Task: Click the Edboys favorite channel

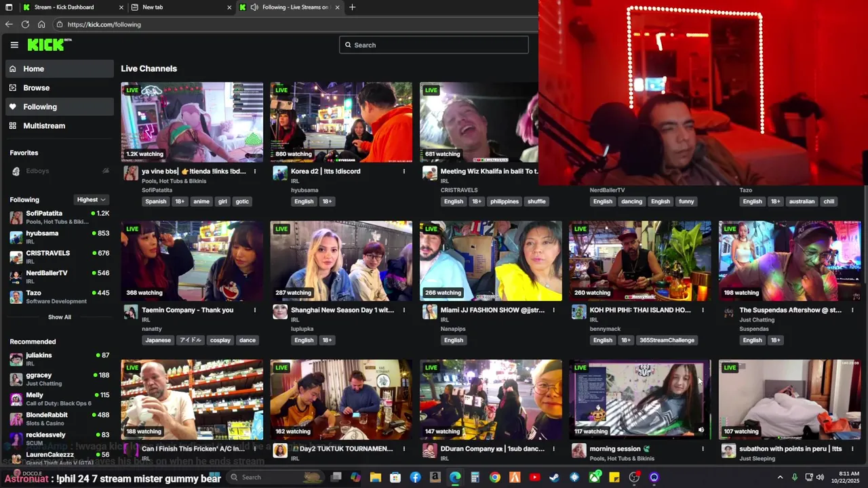Action: tap(37, 171)
